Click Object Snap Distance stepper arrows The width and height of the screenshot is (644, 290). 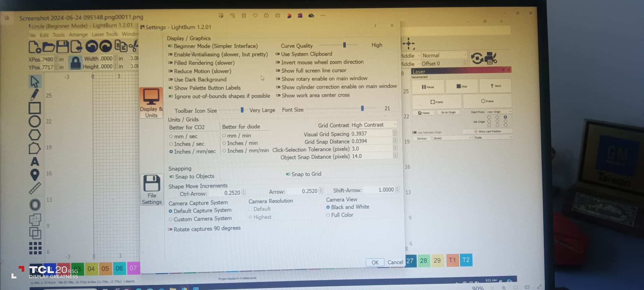[395, 155]
